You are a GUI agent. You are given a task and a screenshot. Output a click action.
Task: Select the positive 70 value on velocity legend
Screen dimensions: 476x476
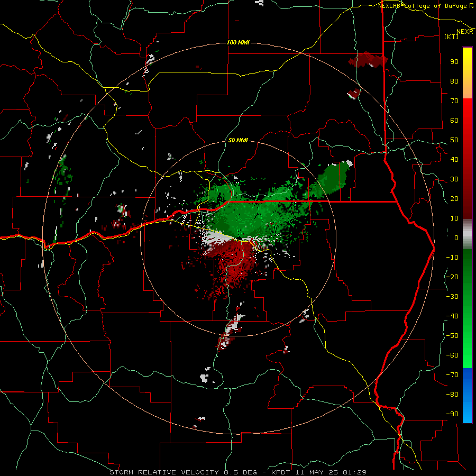coord(454,101)
